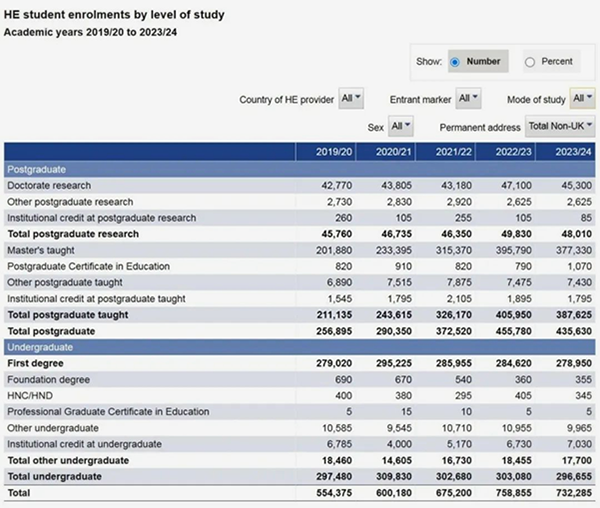This screenshot has width=600, height=508.
Task: Select the 2023/24 column header
Action: [570, 152]
